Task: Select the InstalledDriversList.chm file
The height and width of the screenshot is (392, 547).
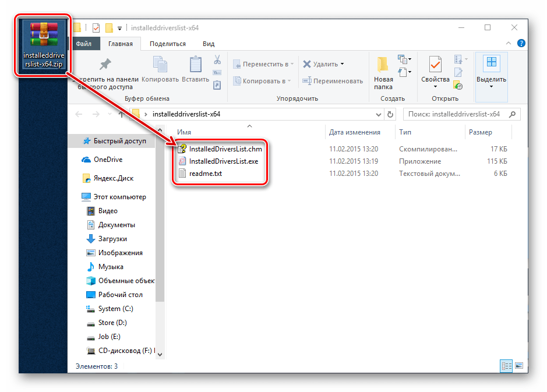Action: pyautogui.click(x=220, y=149)
